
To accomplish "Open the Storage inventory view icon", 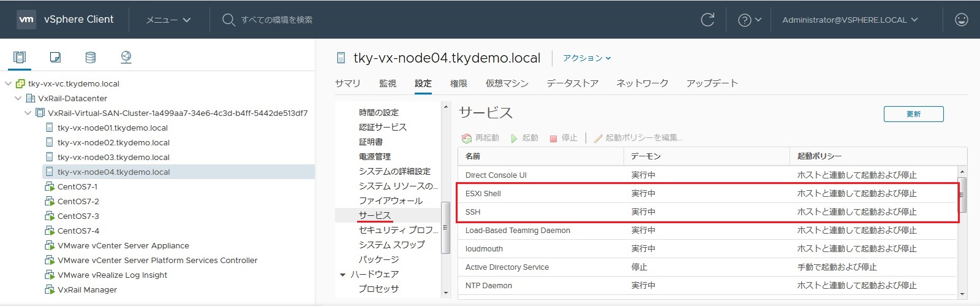I will click(x=91, y=57).
